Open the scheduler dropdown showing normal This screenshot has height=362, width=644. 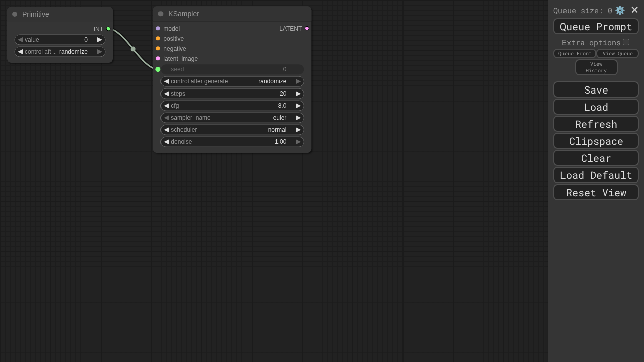pyautogui.click(x=232, y=130)
